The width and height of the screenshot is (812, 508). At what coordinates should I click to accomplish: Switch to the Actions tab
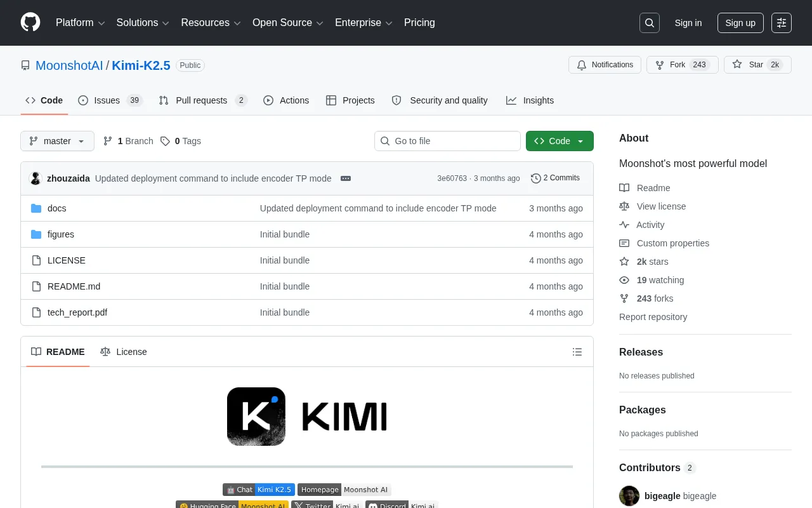pyautogui.click(x=286, y=100)
